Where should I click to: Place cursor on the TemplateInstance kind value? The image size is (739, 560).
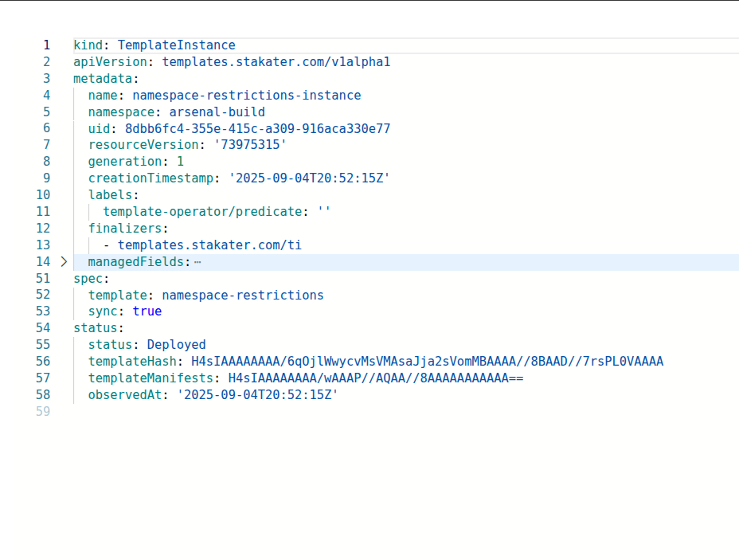175,45
